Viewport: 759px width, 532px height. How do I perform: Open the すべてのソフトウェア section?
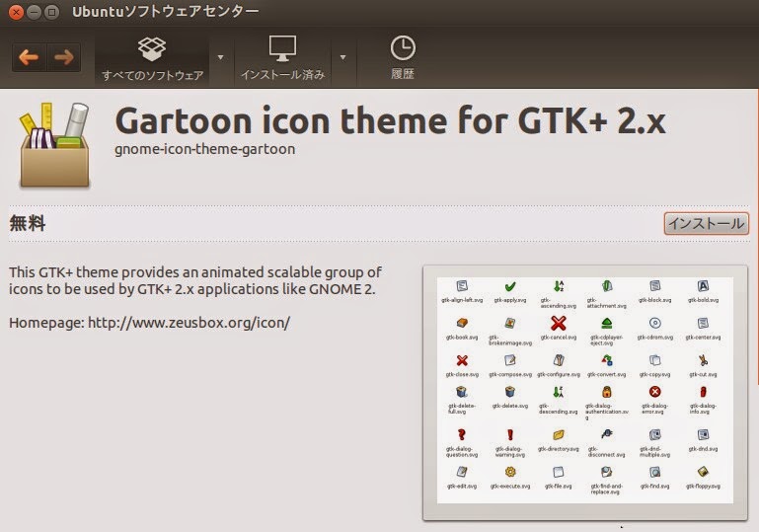point(152,58)
